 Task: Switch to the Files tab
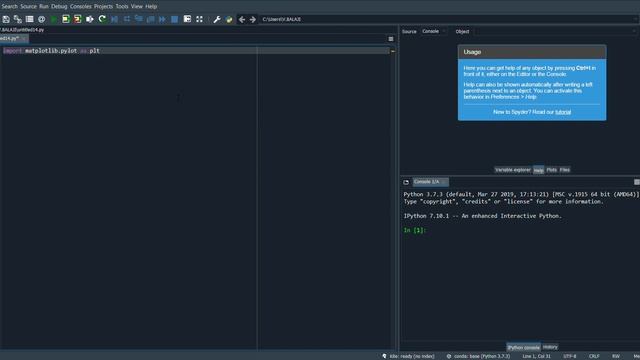click(564, 170)
